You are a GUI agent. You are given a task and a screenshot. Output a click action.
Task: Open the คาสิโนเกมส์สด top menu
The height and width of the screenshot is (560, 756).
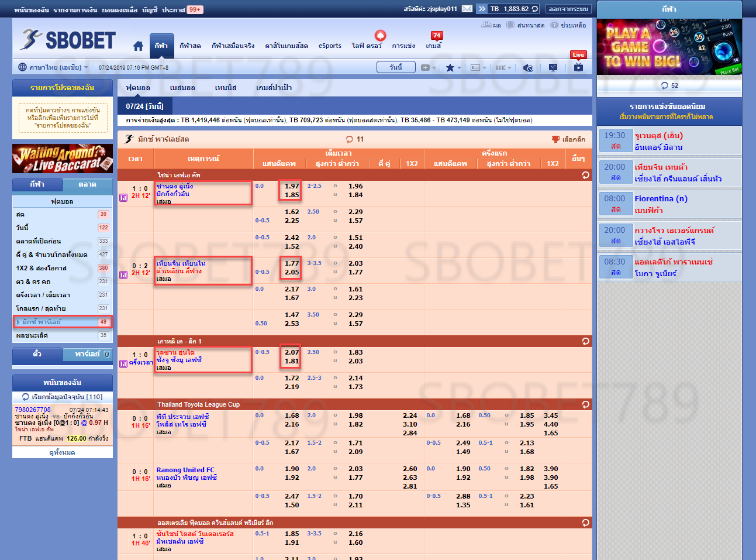click(286, 46)
